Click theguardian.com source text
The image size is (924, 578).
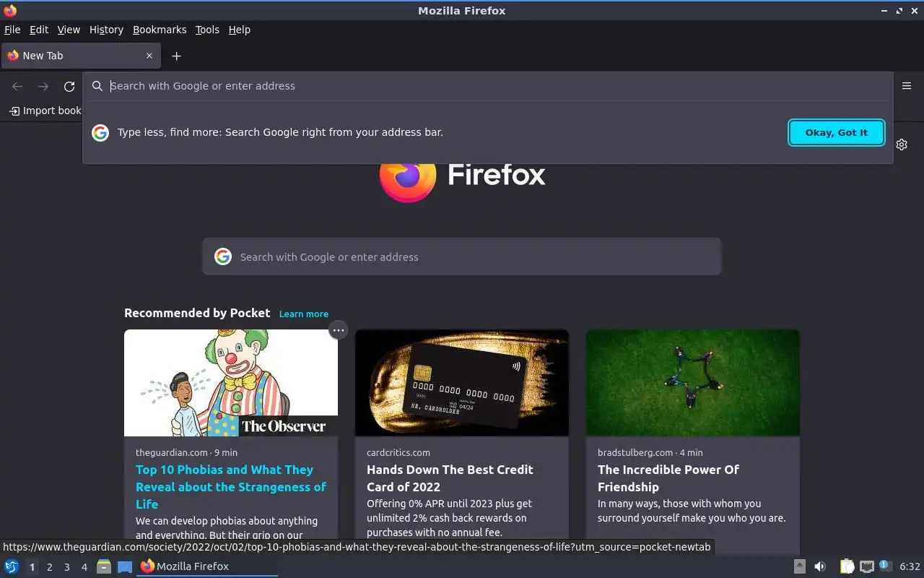(172, 452)
